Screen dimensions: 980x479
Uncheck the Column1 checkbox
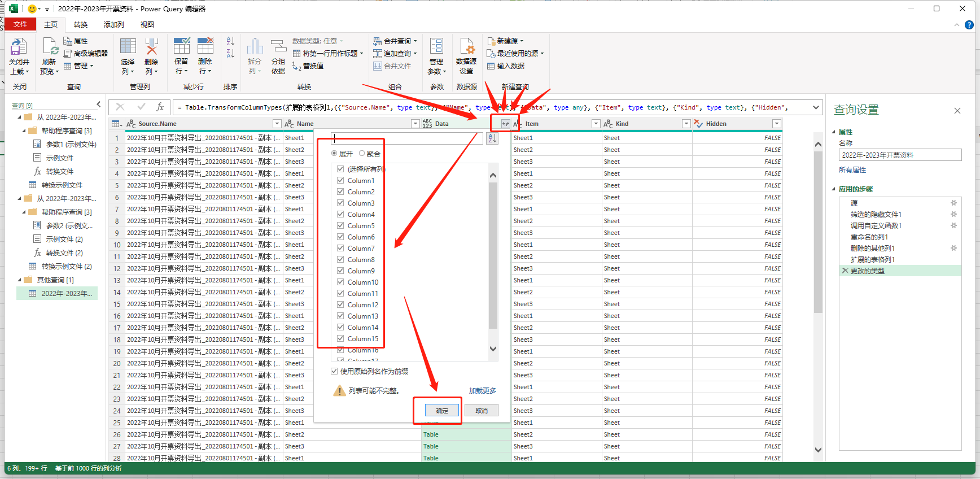click(340, 180)
